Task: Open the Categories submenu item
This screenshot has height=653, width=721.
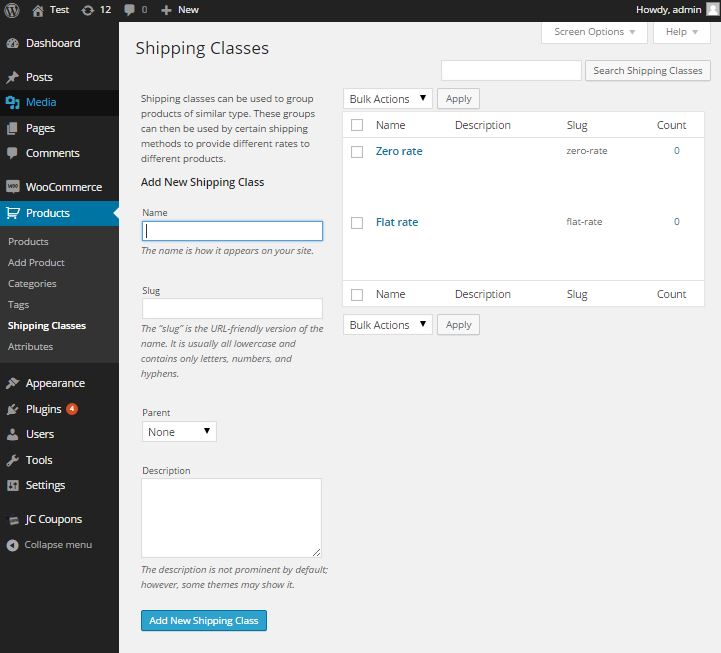Action: pos(32,284)
